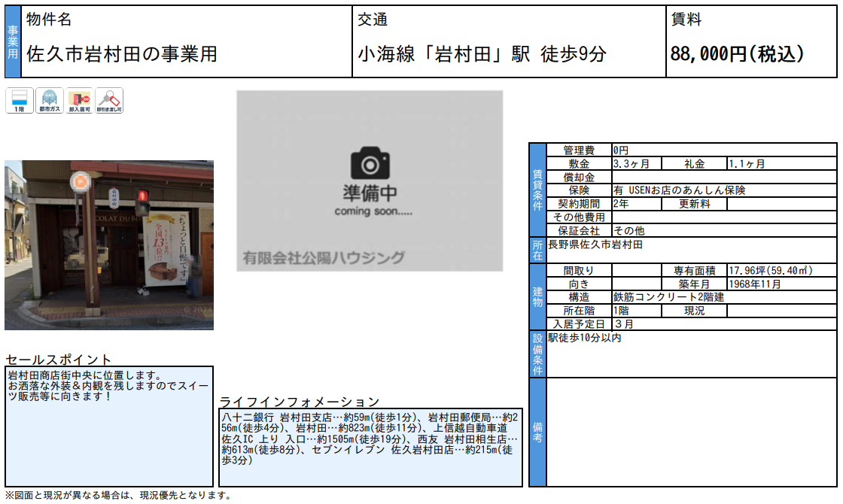Image resolution: width=843 pixels, height=504 pixels.
Task: Click the セールスポイント text box
Action: click(x=109, y=426)
